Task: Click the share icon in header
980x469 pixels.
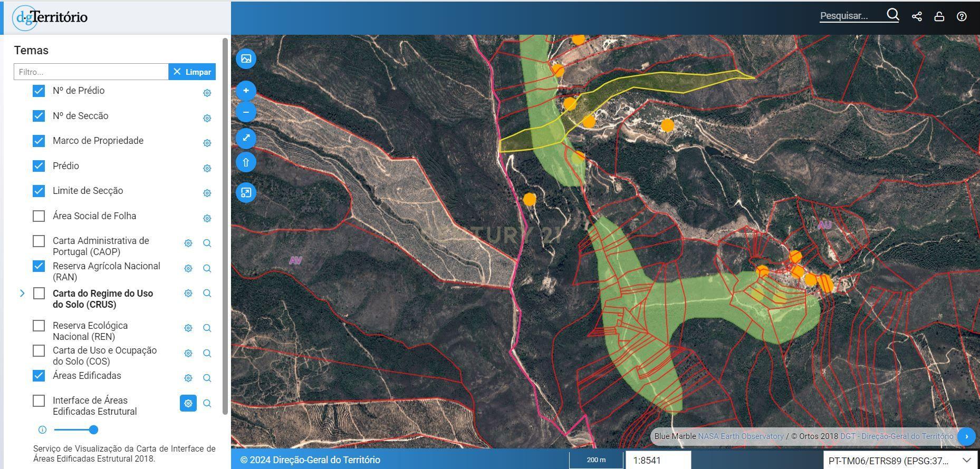Action: [x=917, y=16]
